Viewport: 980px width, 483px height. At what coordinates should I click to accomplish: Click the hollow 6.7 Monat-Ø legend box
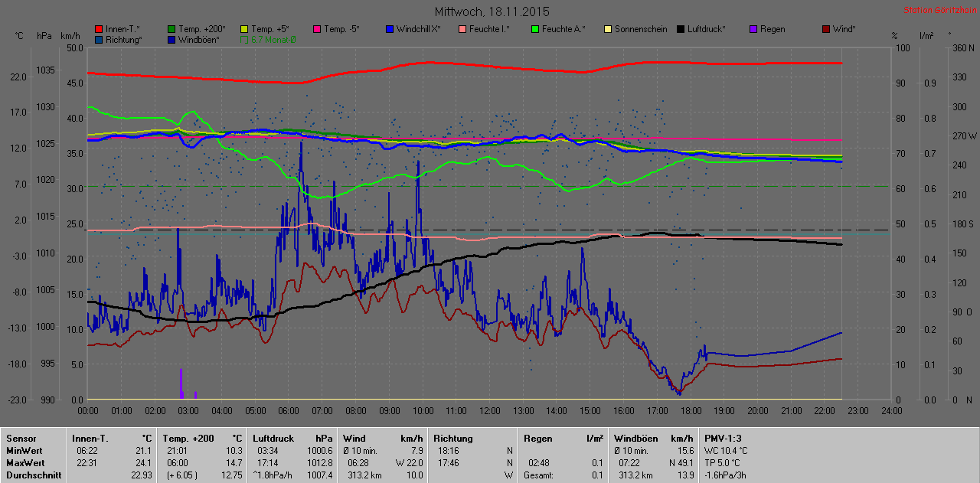244,39
